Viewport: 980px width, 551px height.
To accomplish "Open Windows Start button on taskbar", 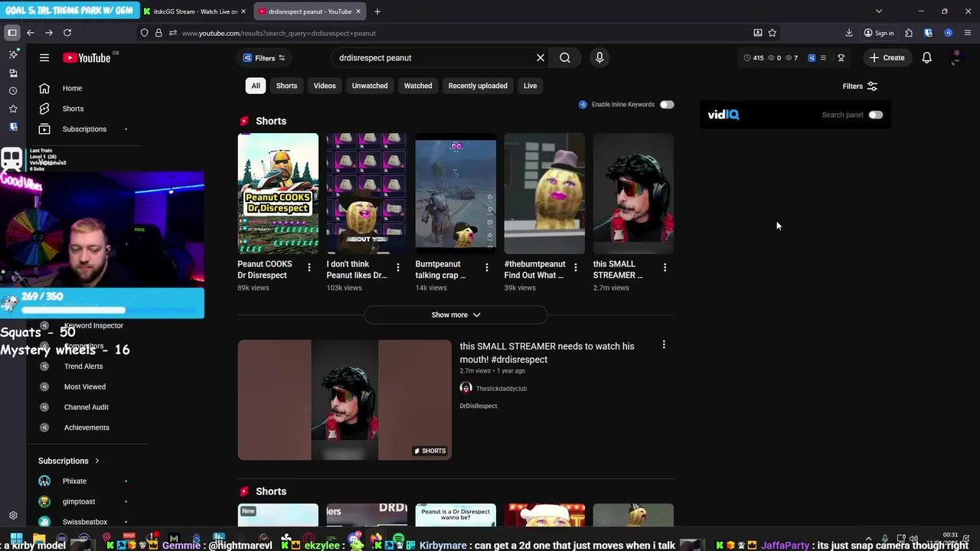I will tap(16, 539).
